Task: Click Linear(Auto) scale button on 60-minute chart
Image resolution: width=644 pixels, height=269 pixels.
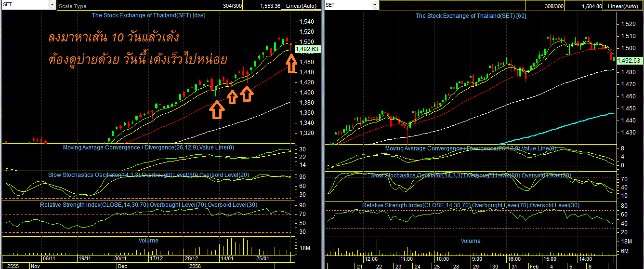Action: click(x=623, y=6)
